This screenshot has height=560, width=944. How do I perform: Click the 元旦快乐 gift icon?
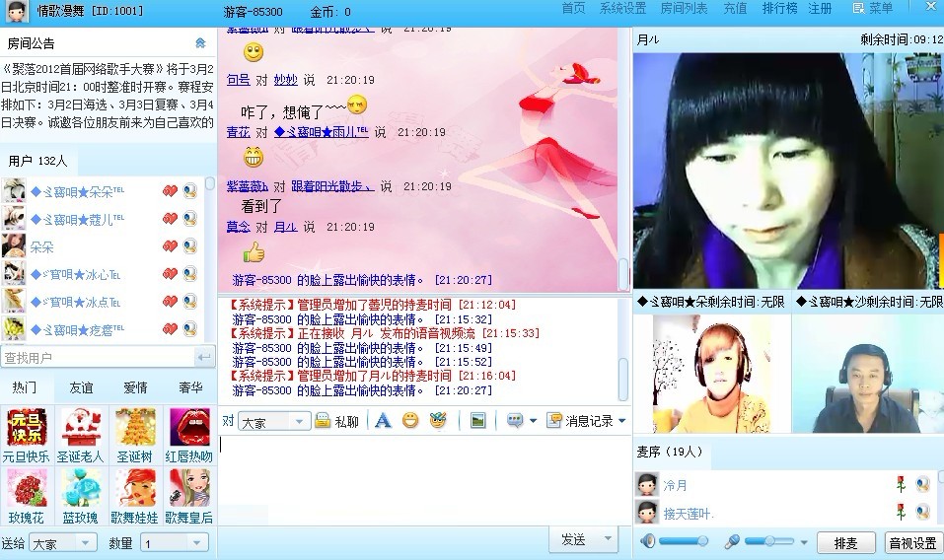(27, 427)
